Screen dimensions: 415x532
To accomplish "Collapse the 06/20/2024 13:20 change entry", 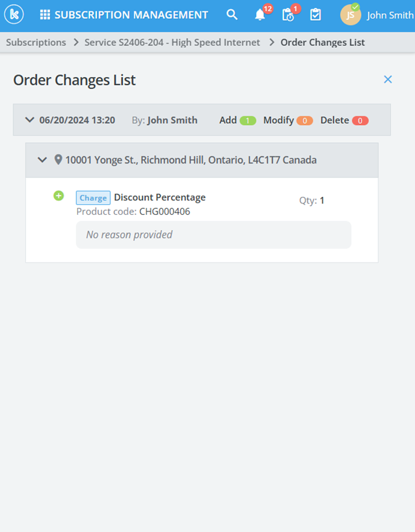I will (29, 120).
